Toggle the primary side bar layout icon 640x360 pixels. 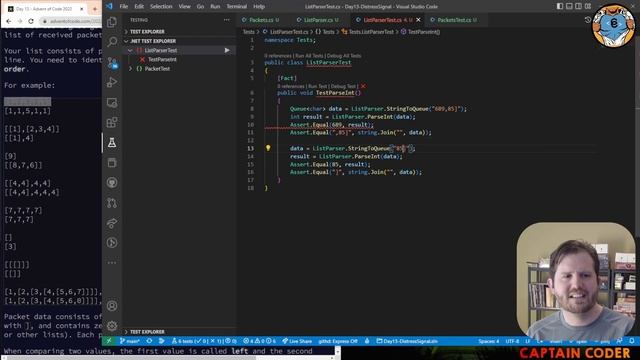[560, 6]
